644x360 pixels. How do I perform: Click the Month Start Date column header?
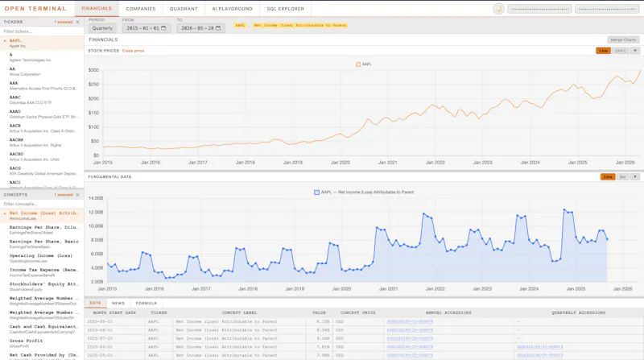point(114,312)
